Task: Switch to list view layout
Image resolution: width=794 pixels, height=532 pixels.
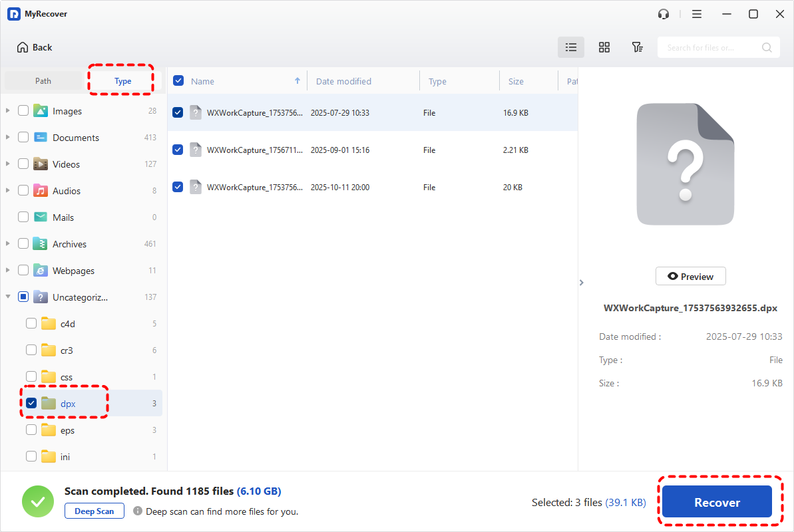Action: pyautogui.click(x=570, y=47)
